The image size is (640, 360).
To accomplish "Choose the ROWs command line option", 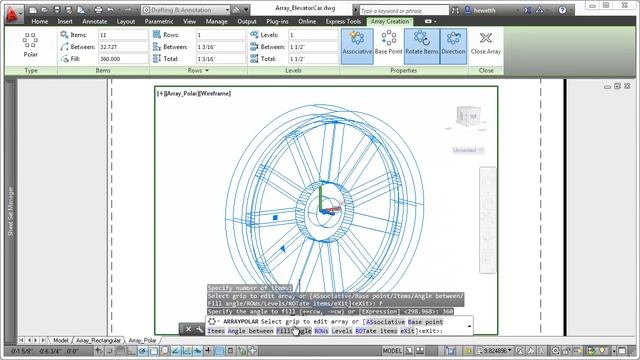I will coord(321,331).
